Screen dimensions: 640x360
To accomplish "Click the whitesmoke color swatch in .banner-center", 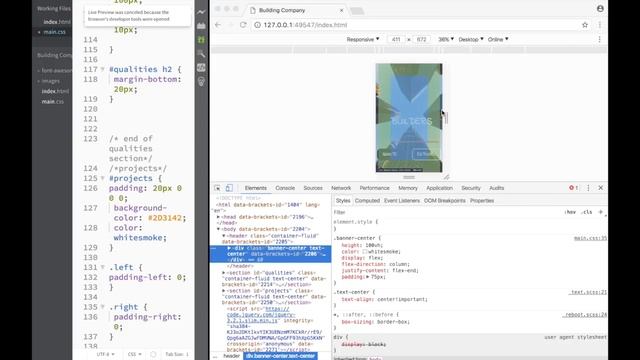I will click(365, 252).
